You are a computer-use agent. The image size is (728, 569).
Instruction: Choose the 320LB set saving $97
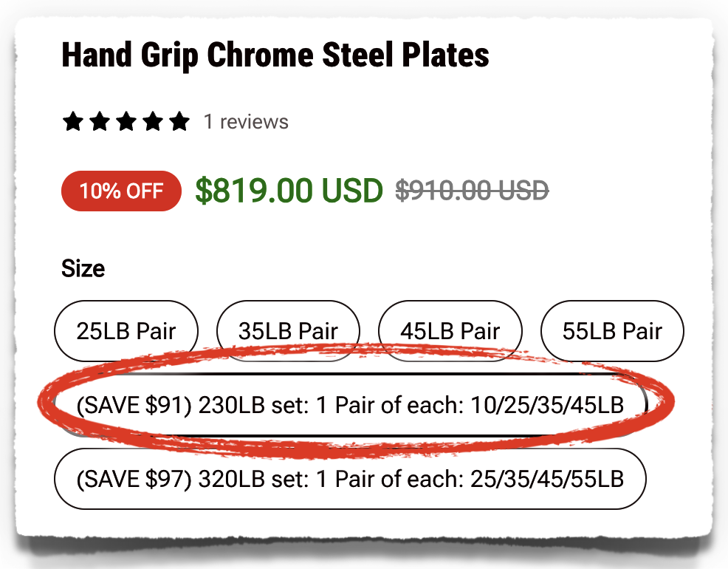point(350,479)
